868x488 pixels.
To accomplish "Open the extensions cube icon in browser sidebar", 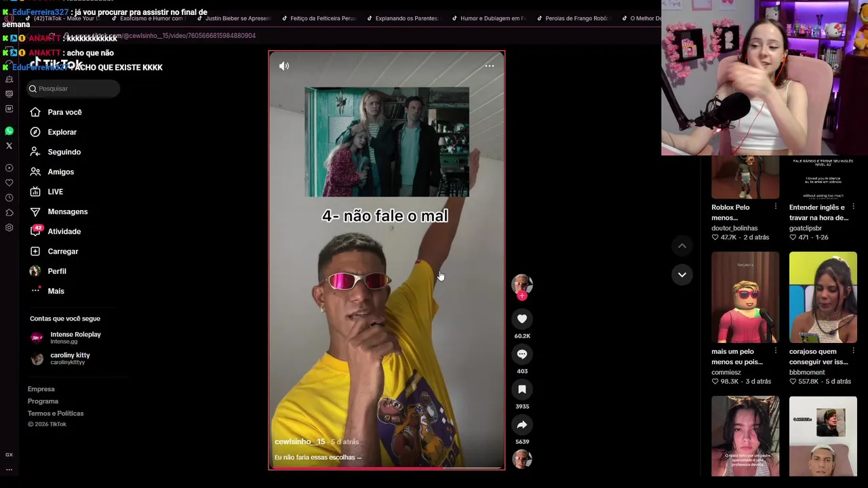I will [9, 212].
